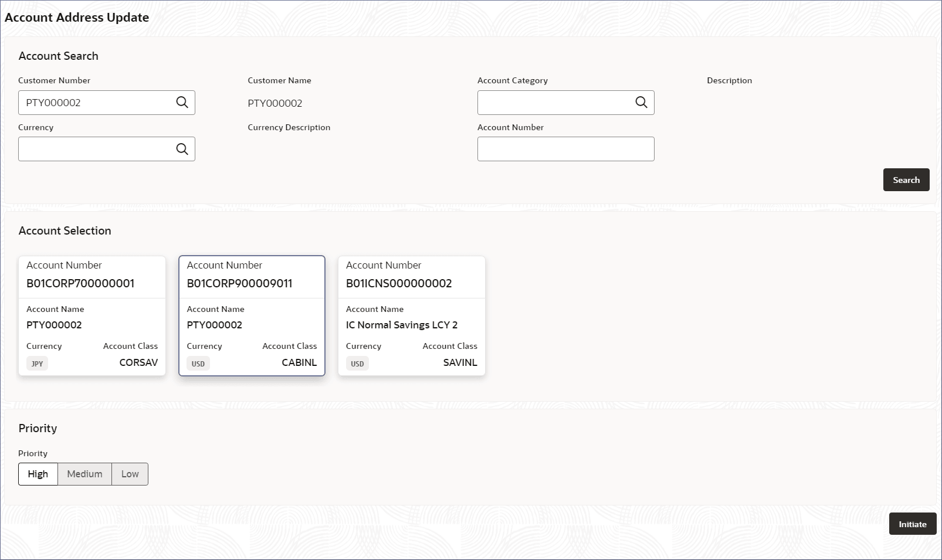Click the Initiate button
The width and height of the screenshot is (942, 560).
(913, 524)
